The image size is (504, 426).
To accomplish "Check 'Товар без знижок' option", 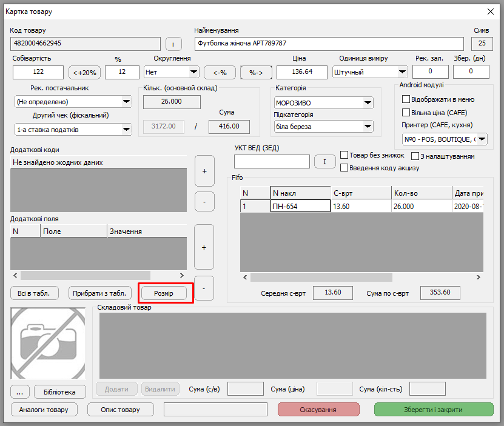I will coord(344,155).
